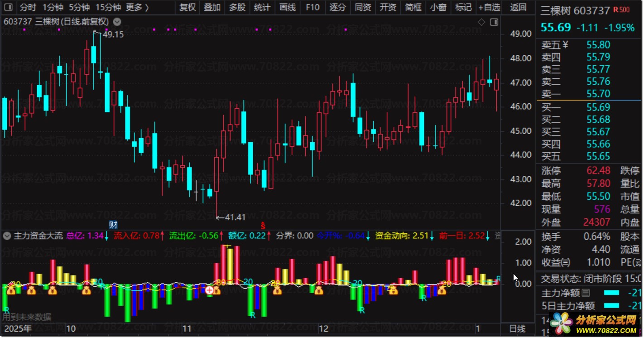Click the ¥ symbol beside 卖五

point(565,44)
